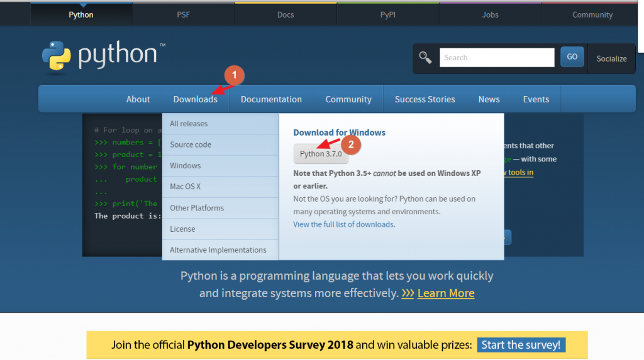Follow the Learn More link
Screen dimensions: 644x360
pyautogui.click(x=446, y=293)
